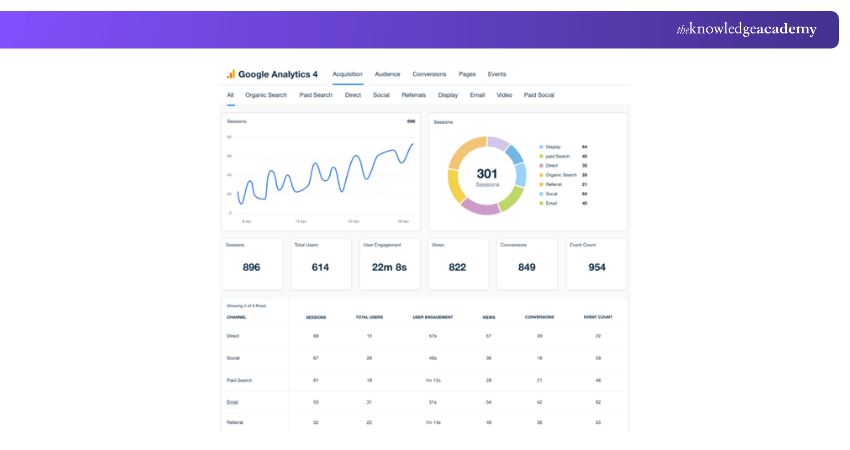This screenshot has width=850, height=450.
Task: Sort table by TOTAL USERS column header
Action: 369,317
